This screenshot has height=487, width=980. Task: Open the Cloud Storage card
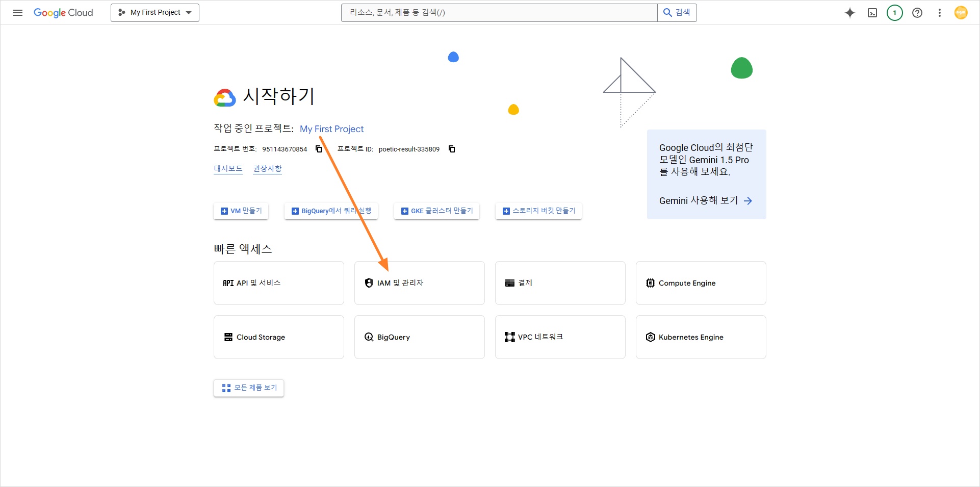[x=279, y=337]
